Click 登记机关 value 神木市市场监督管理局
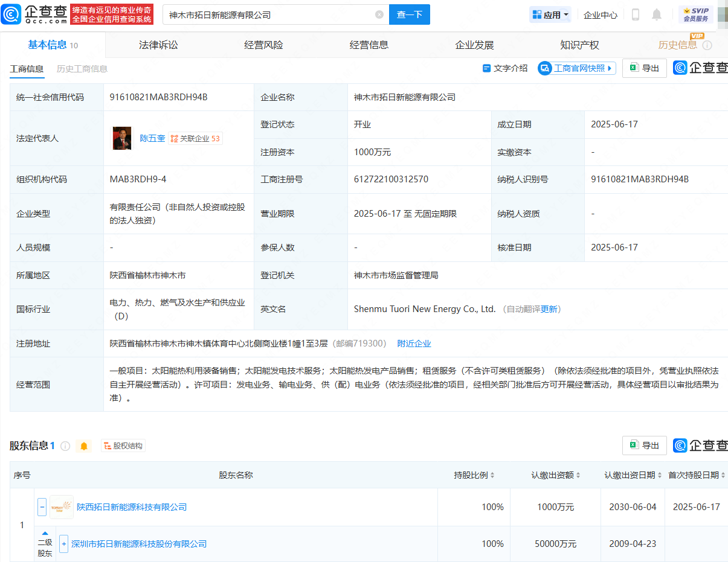 pos(396,275)
